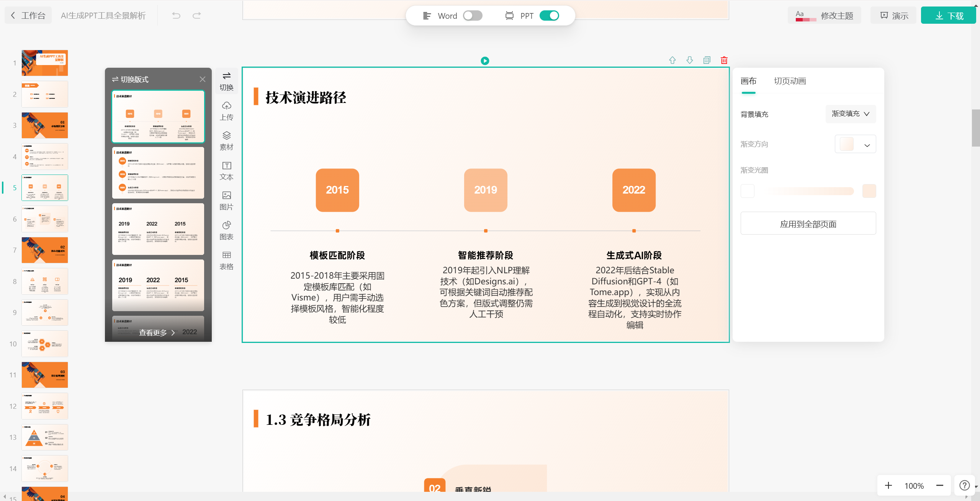Duplicate the slide with the copy icon
Viewport: 980px width, 501px height.
[707, 60]
